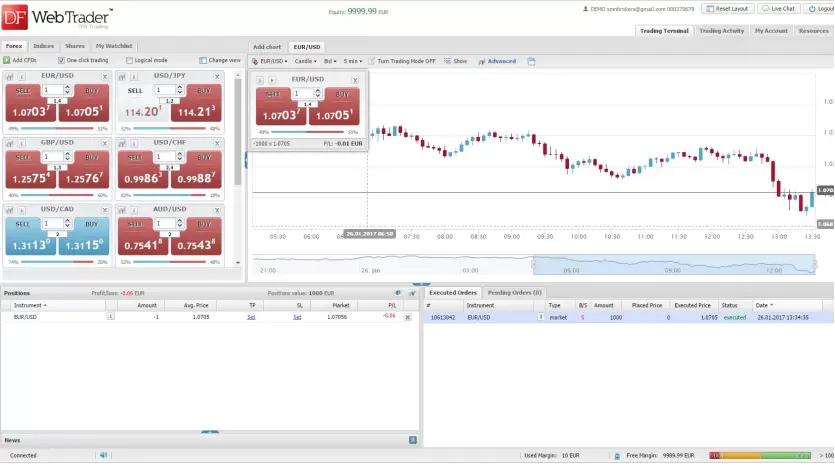Turn Trading Mode OFF on chart

pos(401,61)
